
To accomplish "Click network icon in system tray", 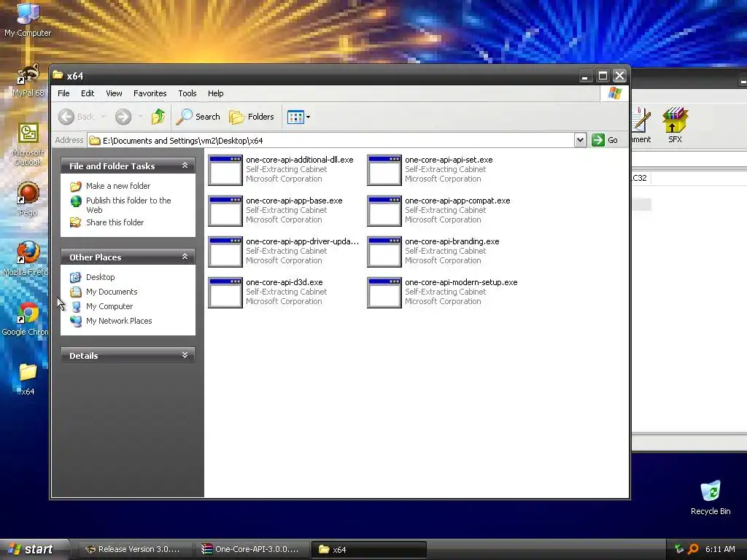I will [x=679, y=549].
